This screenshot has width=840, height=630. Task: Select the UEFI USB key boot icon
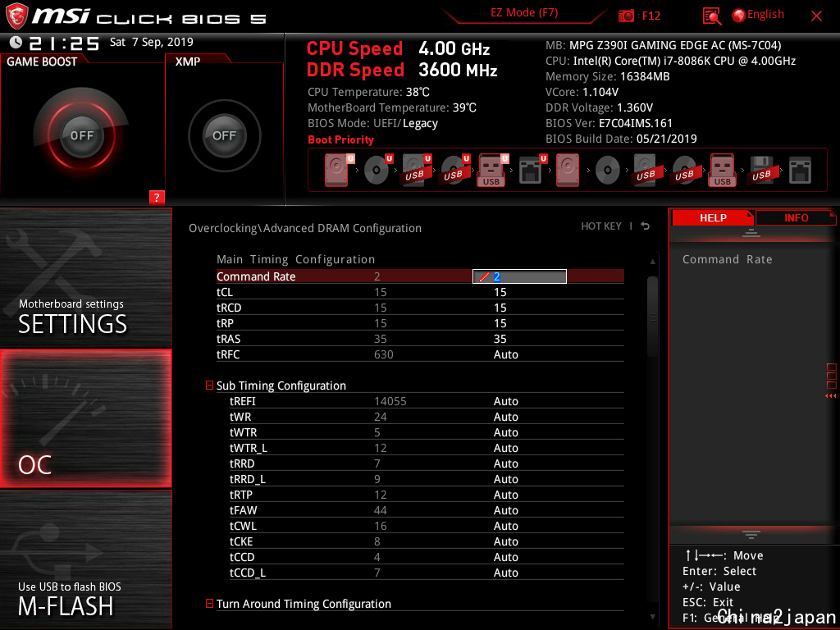(x=492, y=171)
